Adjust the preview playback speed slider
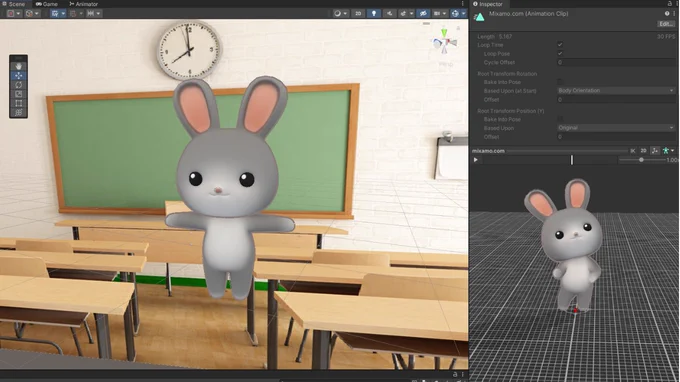680x382 pixels. click(641, 160)
